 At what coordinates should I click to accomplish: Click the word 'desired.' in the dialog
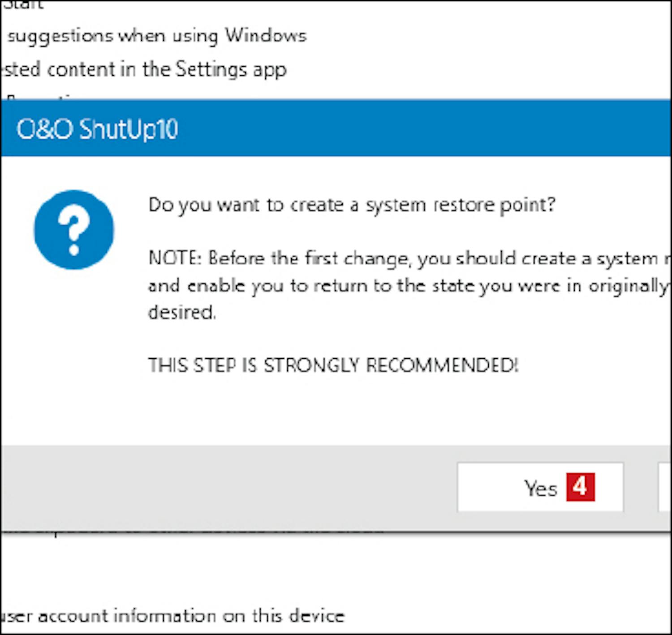tap(182, 312)
